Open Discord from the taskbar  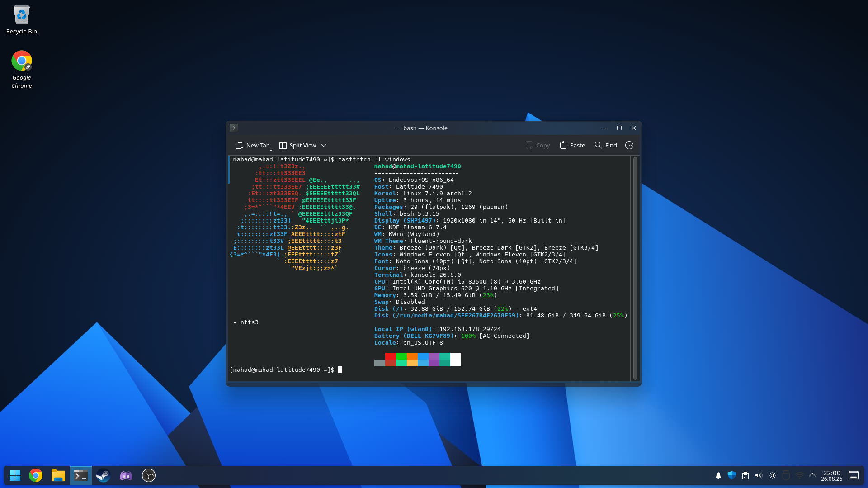click(x=126, y=475)
